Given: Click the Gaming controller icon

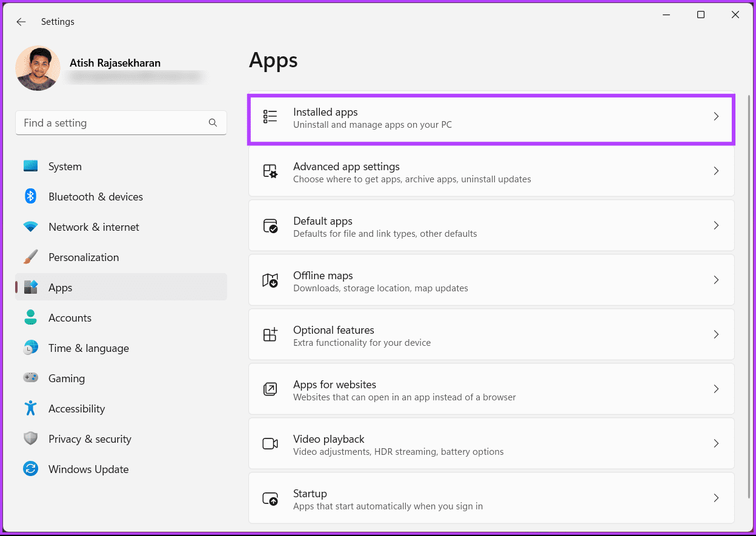Looking at the screenshot, I should click(x=31, y=378).
